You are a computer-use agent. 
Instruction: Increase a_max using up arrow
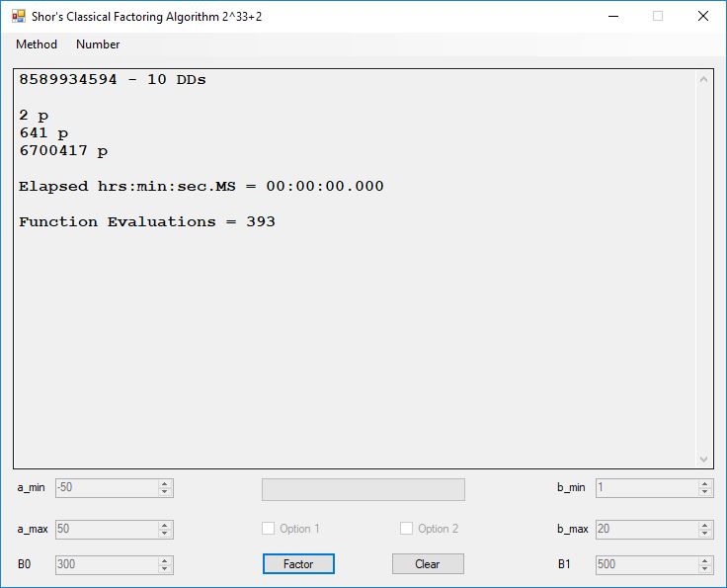(x=165, y=525)
